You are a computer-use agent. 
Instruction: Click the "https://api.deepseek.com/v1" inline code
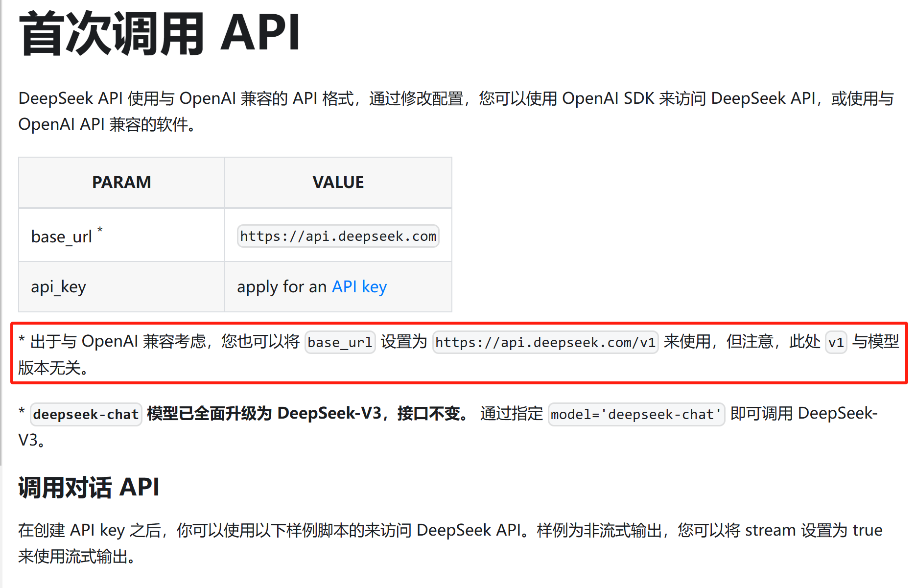pos(545,342)
